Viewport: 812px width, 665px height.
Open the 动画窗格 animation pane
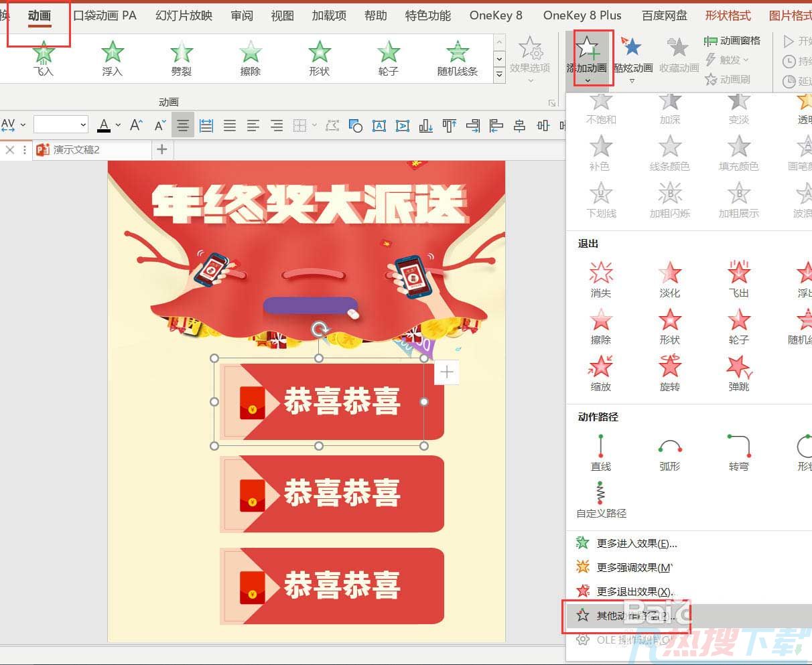coord(733,41)
